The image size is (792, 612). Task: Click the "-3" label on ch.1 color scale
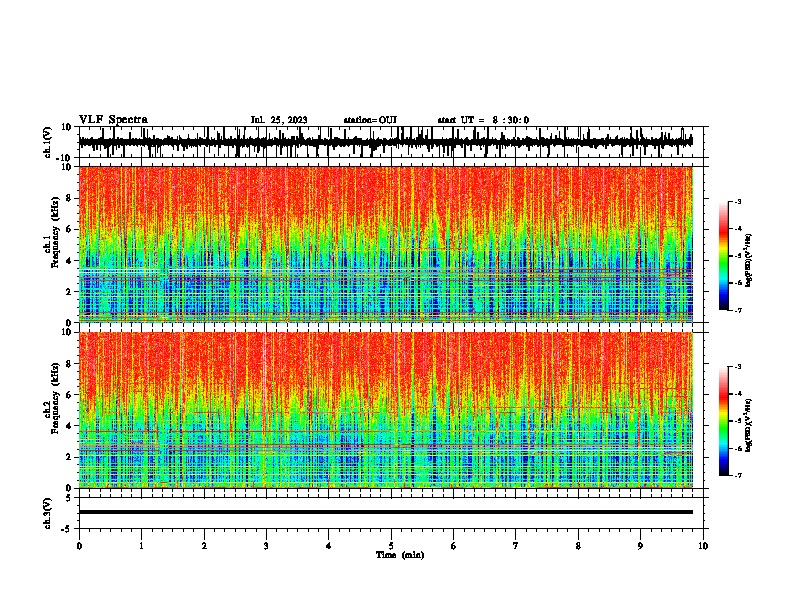click(x=737, y=202)
